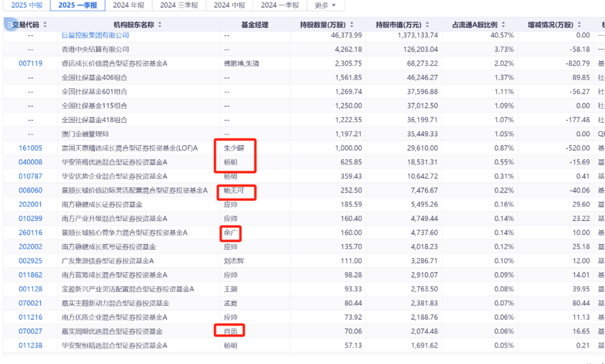Select the 华安策略优选混合型证券投资基金A name cell
Viewport: 605px width, 364px height.
(x=115, y=162)
